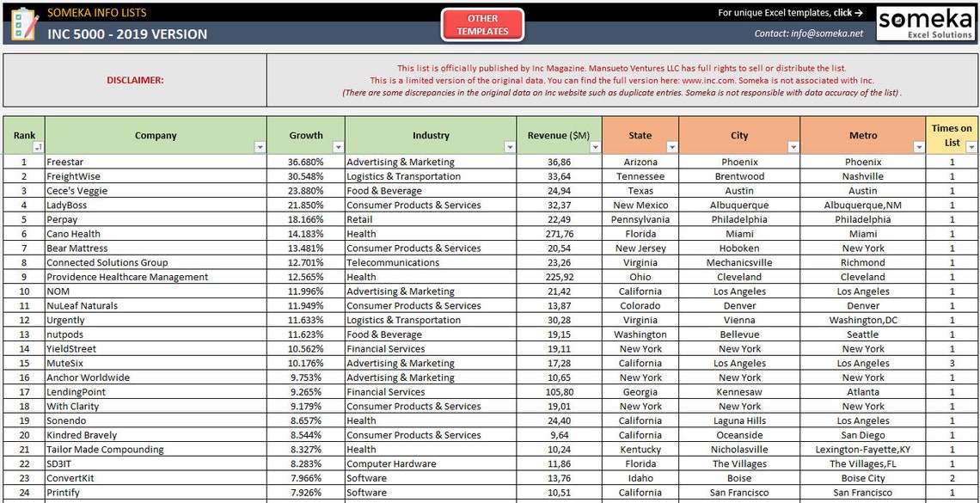Select the Tailor Made Compounding cell
The width and height of the screenshot is (980, 503).
(156, 450)
